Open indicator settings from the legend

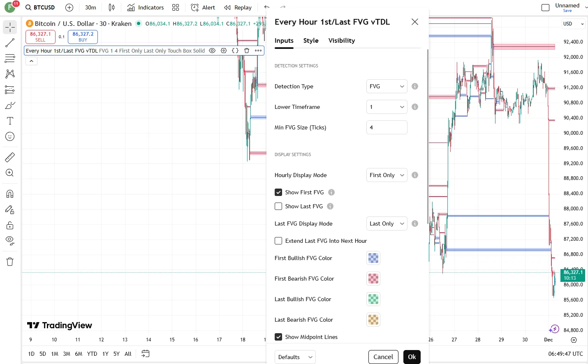coord(224,51)
